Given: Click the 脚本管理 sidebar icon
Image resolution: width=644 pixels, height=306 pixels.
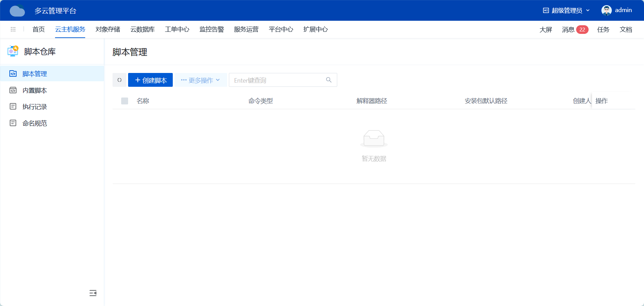Looking at the screenshot, I should (x=13, y=74).
